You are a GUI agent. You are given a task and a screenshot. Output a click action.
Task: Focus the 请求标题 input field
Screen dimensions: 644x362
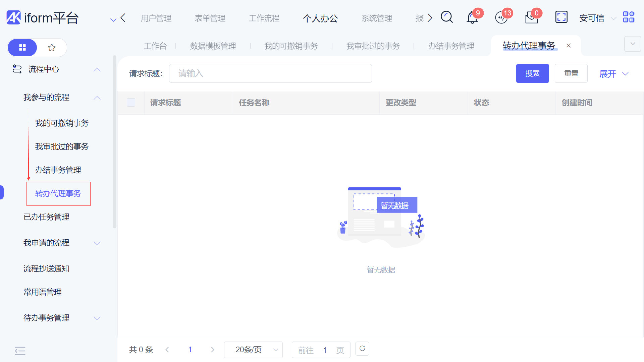[x=270, y=73]
